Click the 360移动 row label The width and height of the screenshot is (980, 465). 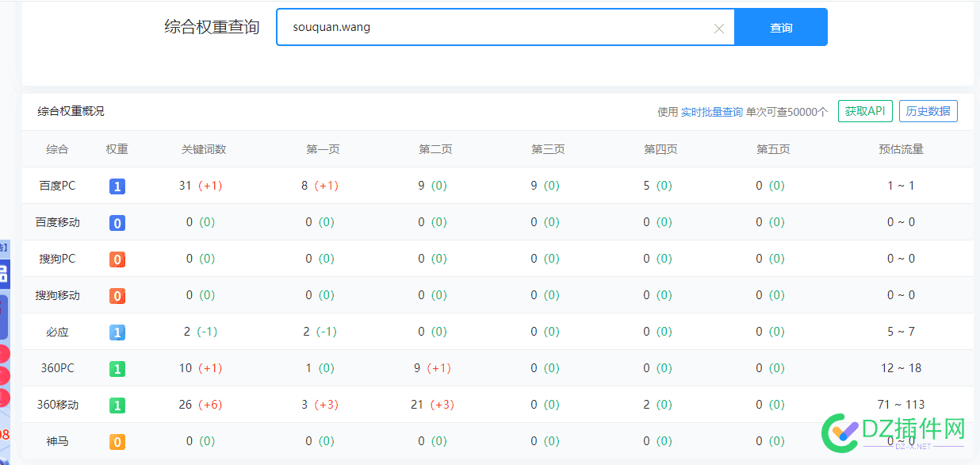pyautogui.click(x=56, y=405)
